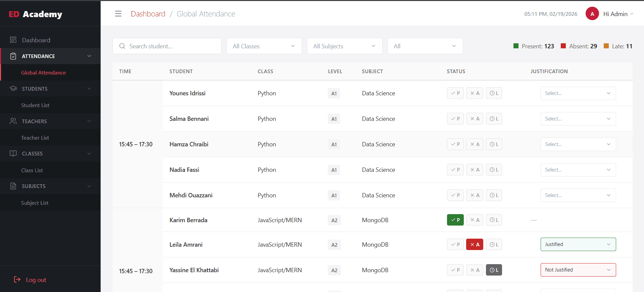Open Teacher List in sidebar

point(50,138)
